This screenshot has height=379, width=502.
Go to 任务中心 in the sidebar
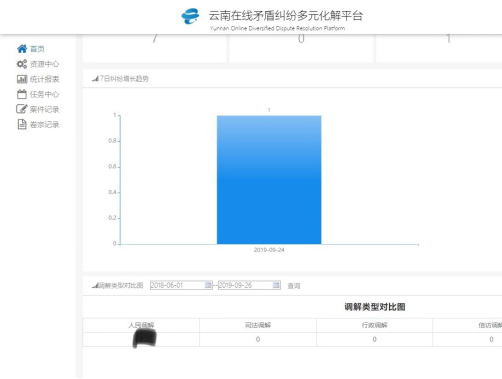pos(44,94)
